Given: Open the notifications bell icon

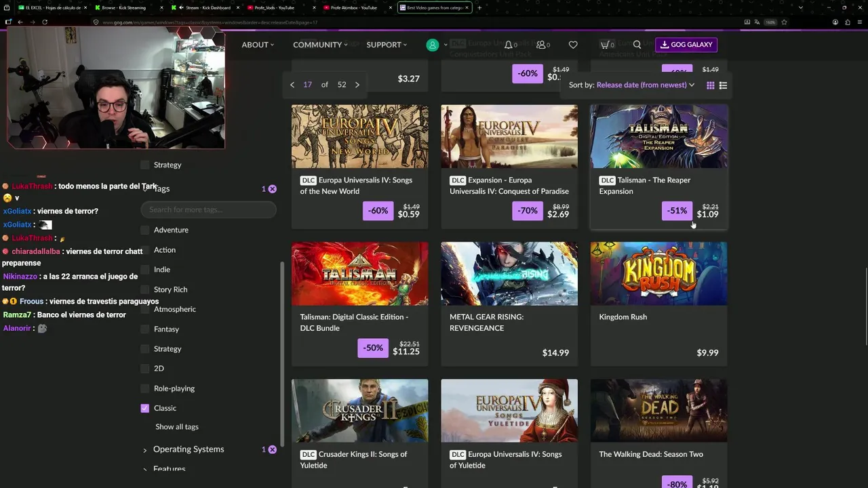Looking at the screenshot, I should [509, 45].
